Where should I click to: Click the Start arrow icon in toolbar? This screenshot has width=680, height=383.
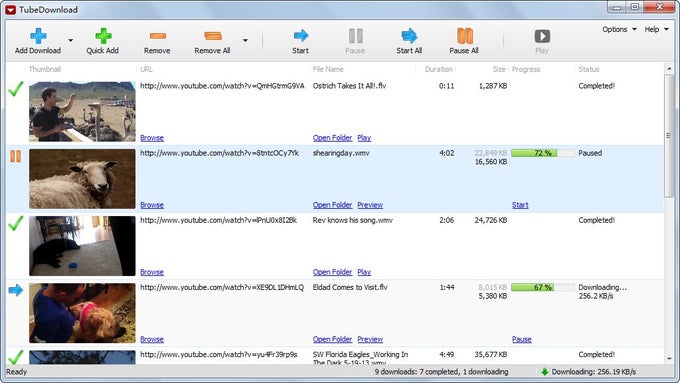tap(301, 35)
